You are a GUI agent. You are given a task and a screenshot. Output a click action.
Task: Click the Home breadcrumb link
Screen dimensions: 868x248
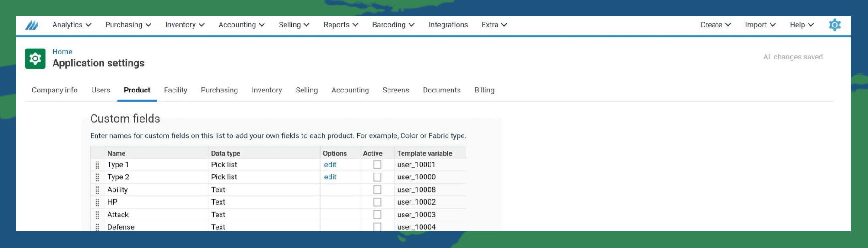[62, 52]
